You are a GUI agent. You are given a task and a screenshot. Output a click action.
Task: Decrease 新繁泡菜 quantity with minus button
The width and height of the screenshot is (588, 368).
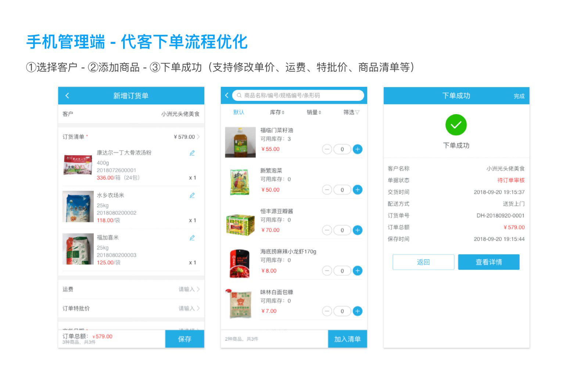click(327, 190)
